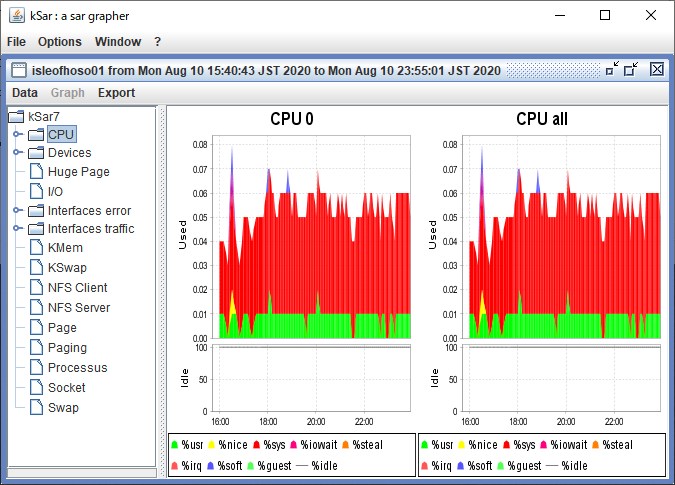Maximize the isleofhoso01 internal frame
The width and height of the screenshot is (675, 485).
click(631, 69)
